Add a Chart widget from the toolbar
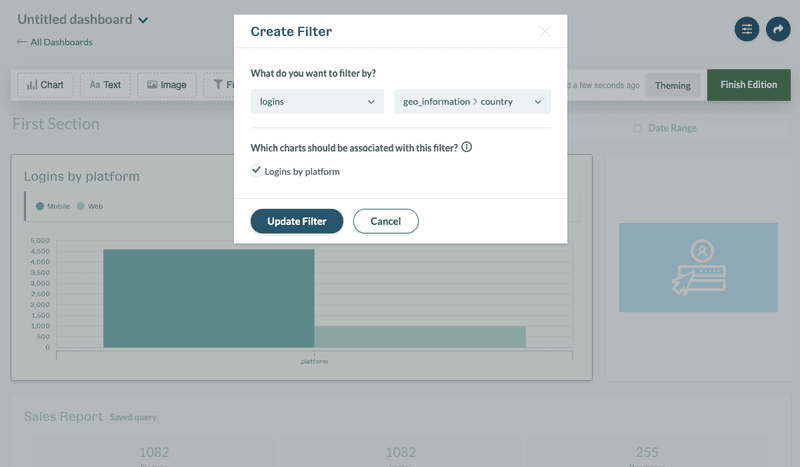The width and height of the screenshot is (800, 467). click(x=45, y=85)
